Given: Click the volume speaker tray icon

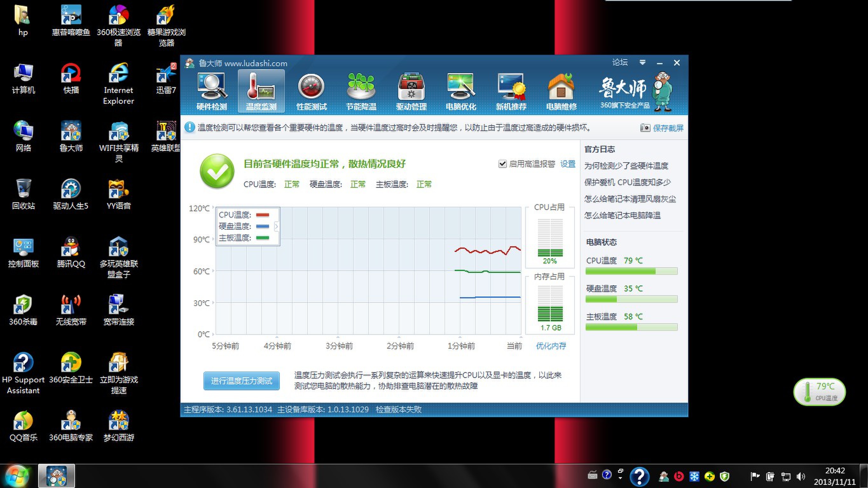Looking at the screenshot, I should point(801,476).
